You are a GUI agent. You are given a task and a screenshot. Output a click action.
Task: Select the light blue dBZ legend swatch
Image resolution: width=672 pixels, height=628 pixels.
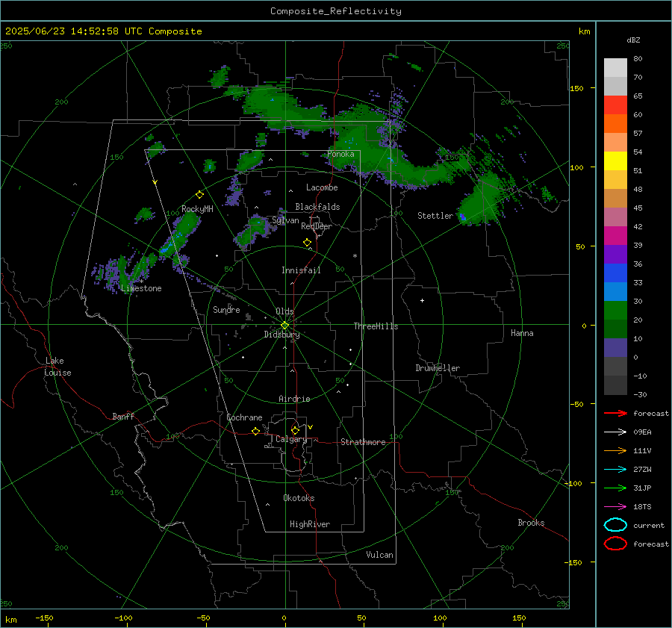click(615, 291)
